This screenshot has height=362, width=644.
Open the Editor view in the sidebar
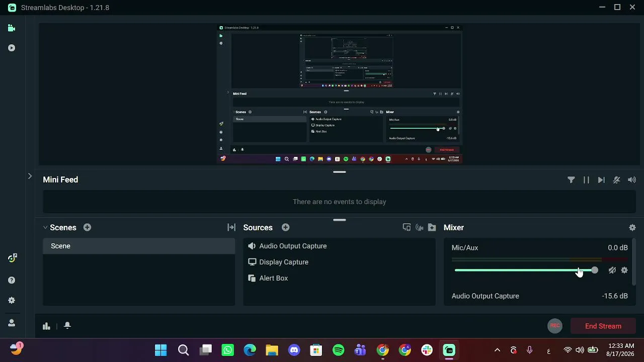click(12, 28)
